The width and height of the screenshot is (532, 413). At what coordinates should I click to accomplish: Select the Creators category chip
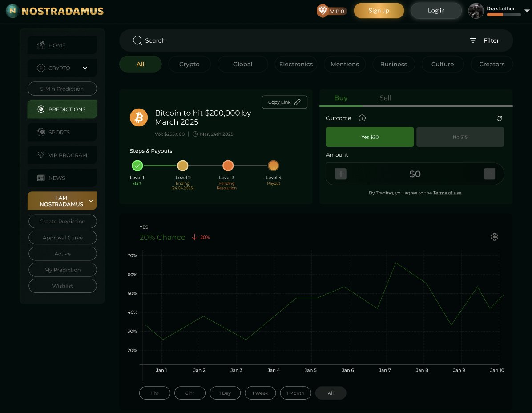point(492,64)
